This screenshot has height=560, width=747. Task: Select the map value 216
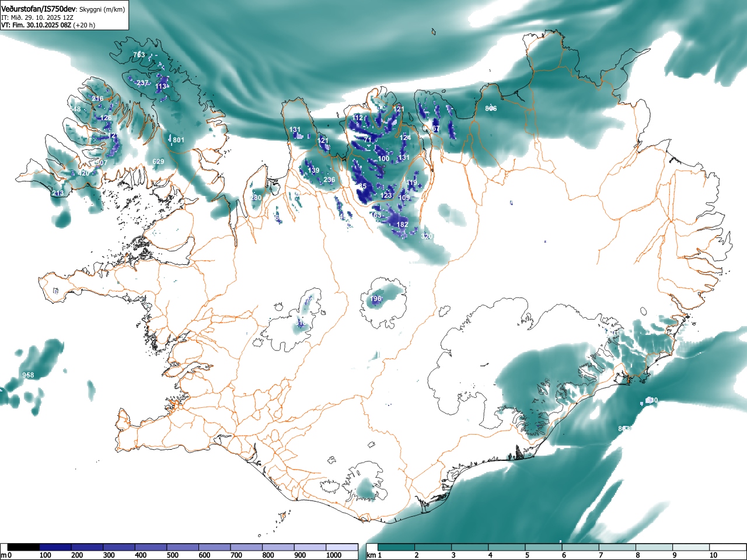click(x=97, y=99)
